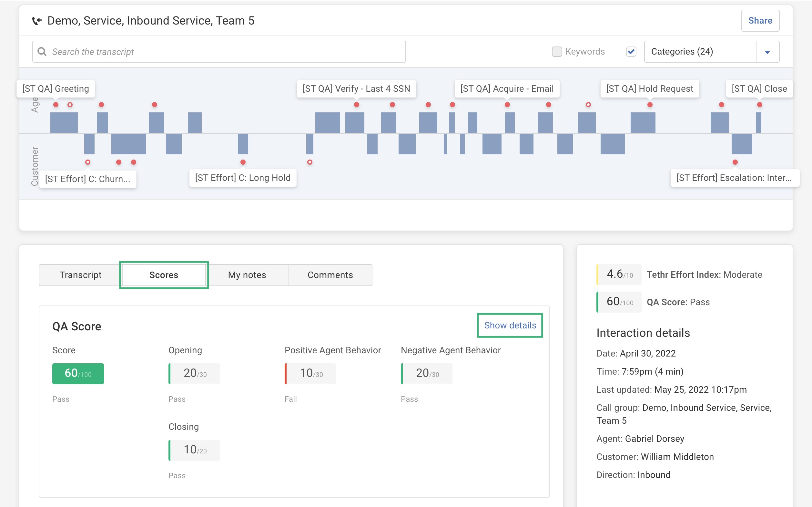This screenshot has height=507, width=812.
Task: Click the [ST QA] Greeting timeline label
Action: [x=55, y=88]
